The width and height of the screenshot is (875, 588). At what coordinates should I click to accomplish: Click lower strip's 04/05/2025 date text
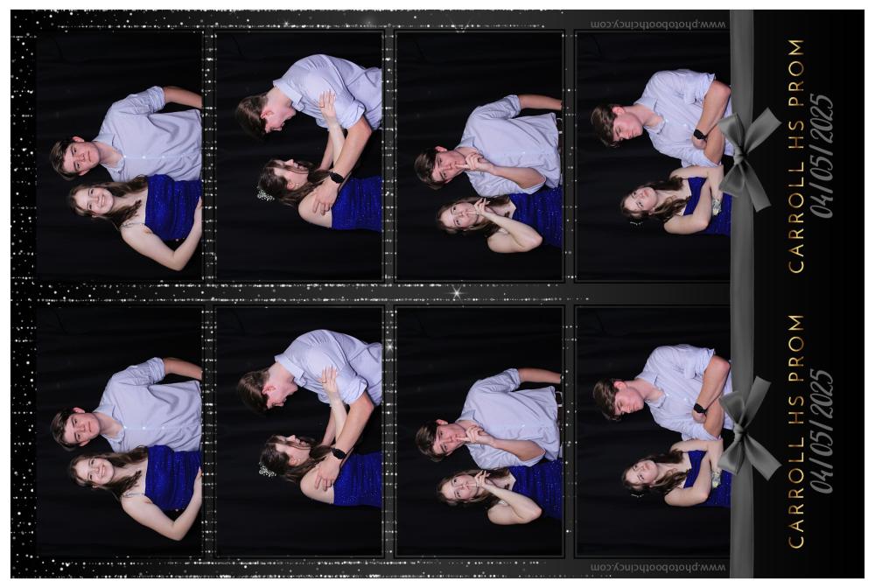[822, 430]
